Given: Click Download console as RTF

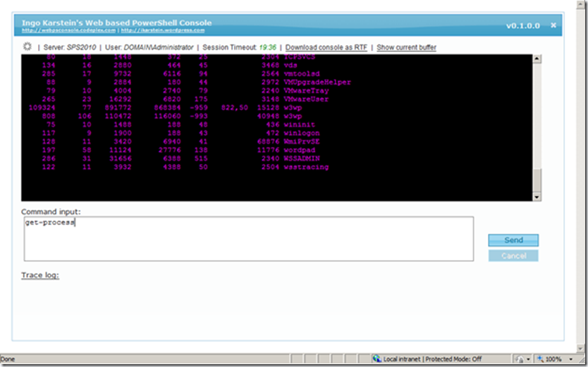Looking at the screenshot, I should pos(326,48).
